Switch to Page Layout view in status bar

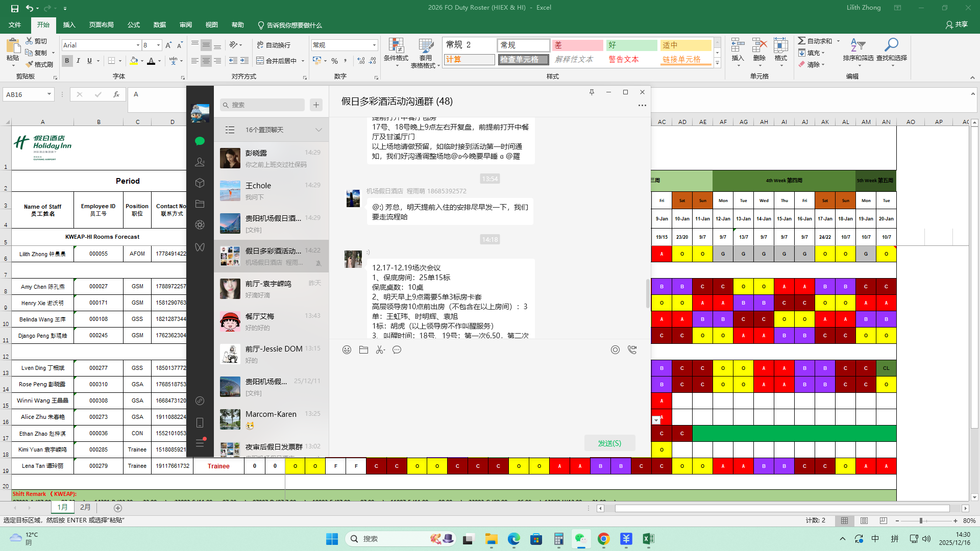(864, 520)
